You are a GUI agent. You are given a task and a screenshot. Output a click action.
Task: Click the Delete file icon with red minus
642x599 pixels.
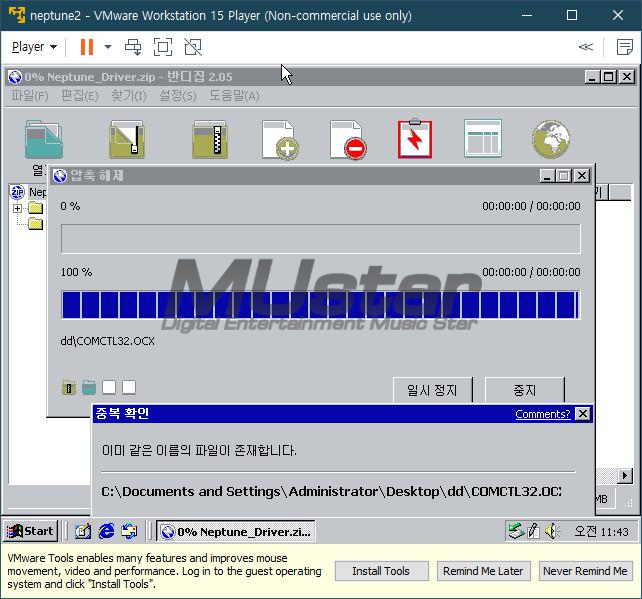point(348,140)
